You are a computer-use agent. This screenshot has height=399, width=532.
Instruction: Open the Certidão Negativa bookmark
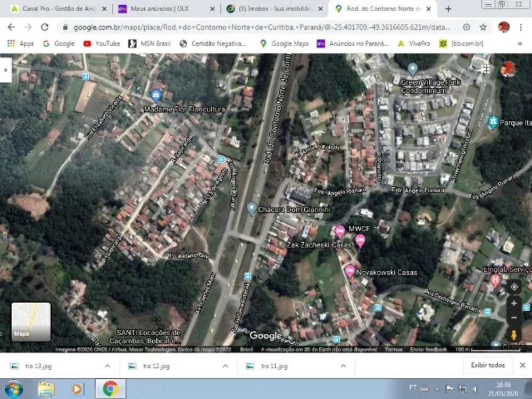click(213, 44)
